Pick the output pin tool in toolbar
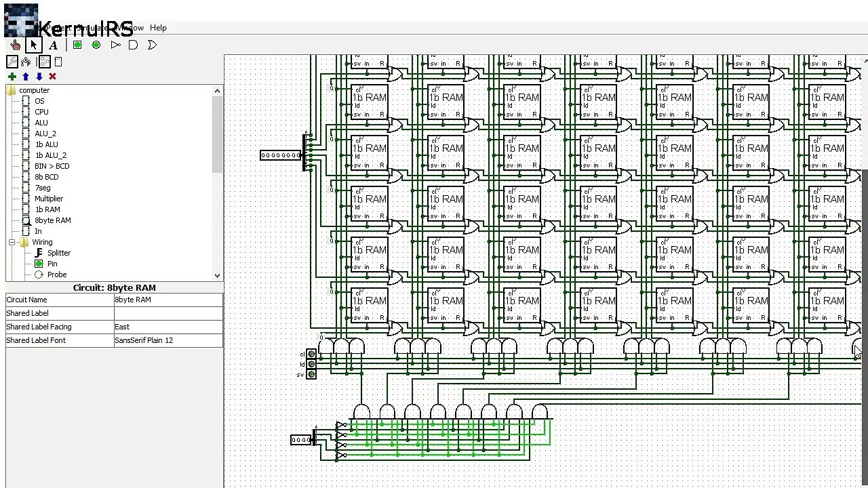Viewport: 868px width, 488px height. tap(96, 45)
